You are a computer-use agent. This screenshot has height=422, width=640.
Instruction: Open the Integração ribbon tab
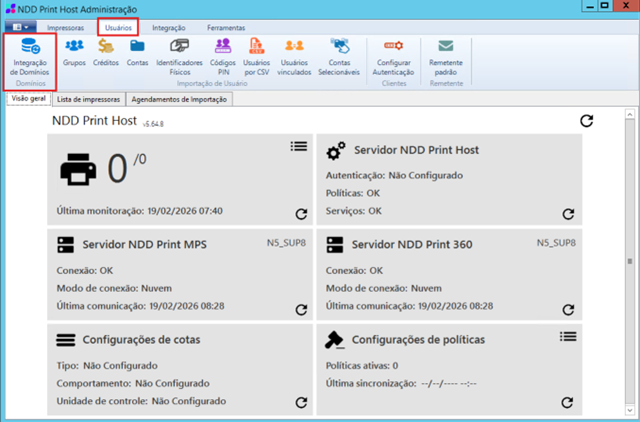168,27
